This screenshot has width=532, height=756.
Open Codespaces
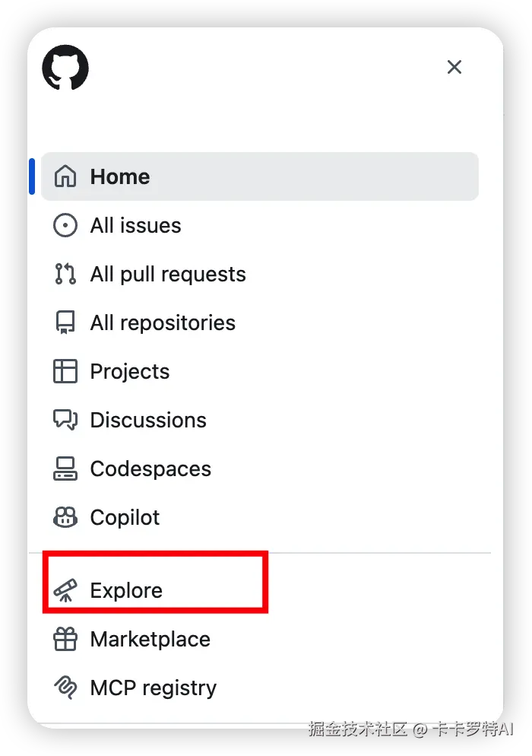click(260, 469)
